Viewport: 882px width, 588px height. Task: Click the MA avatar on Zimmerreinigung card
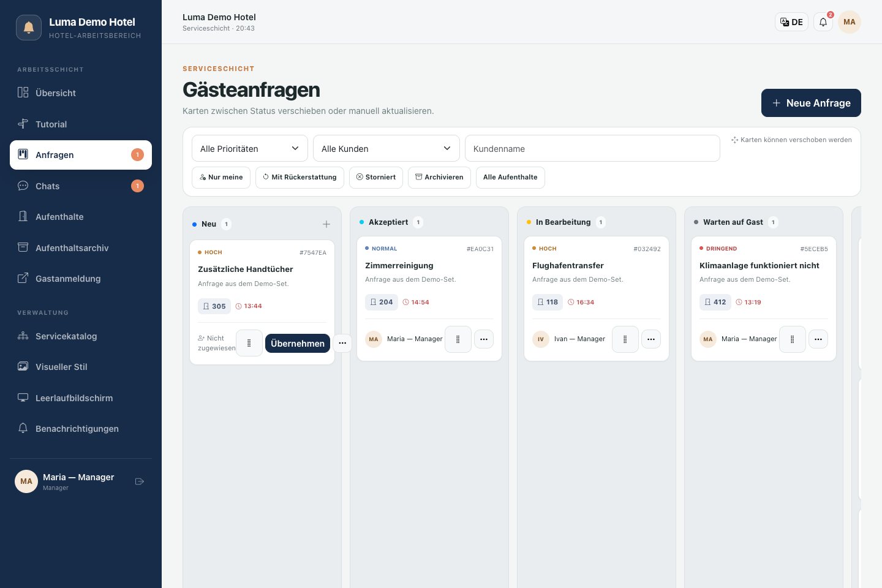click(374, 339)
